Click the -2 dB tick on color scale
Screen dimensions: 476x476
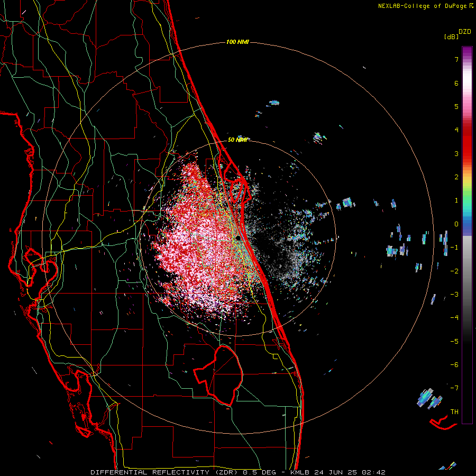(x=454, y=271)
